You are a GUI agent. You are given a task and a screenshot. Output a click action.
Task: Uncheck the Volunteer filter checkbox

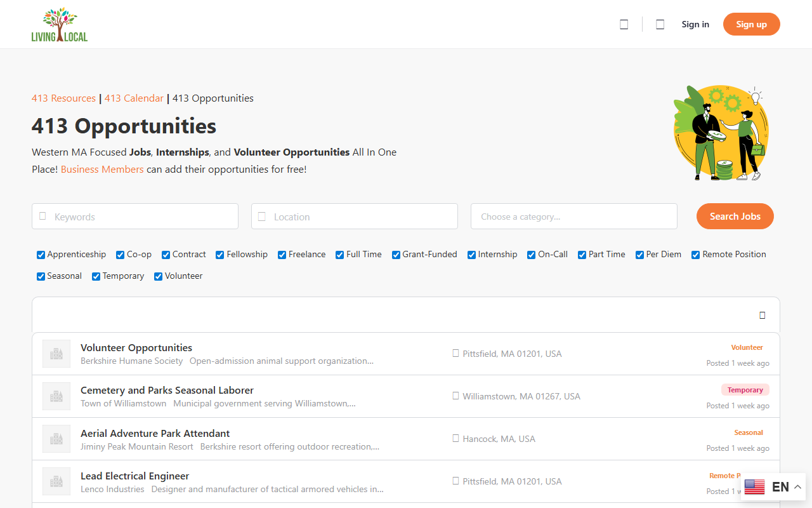pos(159,277)
